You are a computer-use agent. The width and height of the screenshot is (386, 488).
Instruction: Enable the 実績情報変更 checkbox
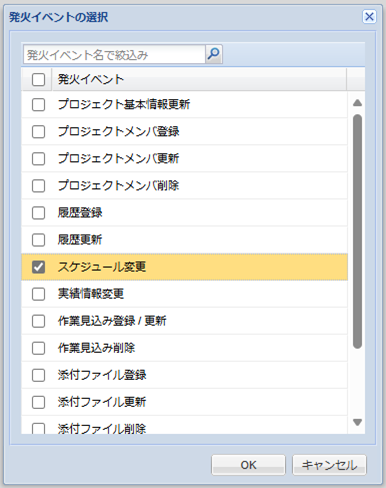(x=38, y=294)
